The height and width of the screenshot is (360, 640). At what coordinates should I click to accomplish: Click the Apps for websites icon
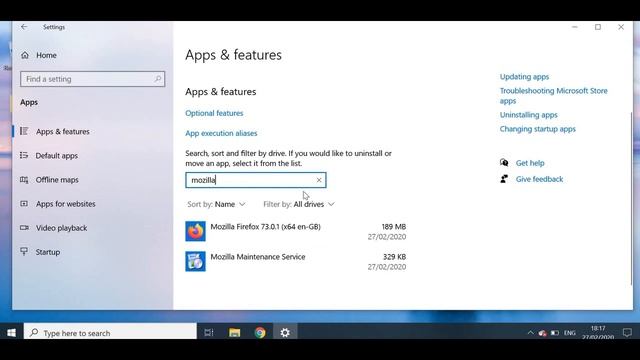pos(24,203)
